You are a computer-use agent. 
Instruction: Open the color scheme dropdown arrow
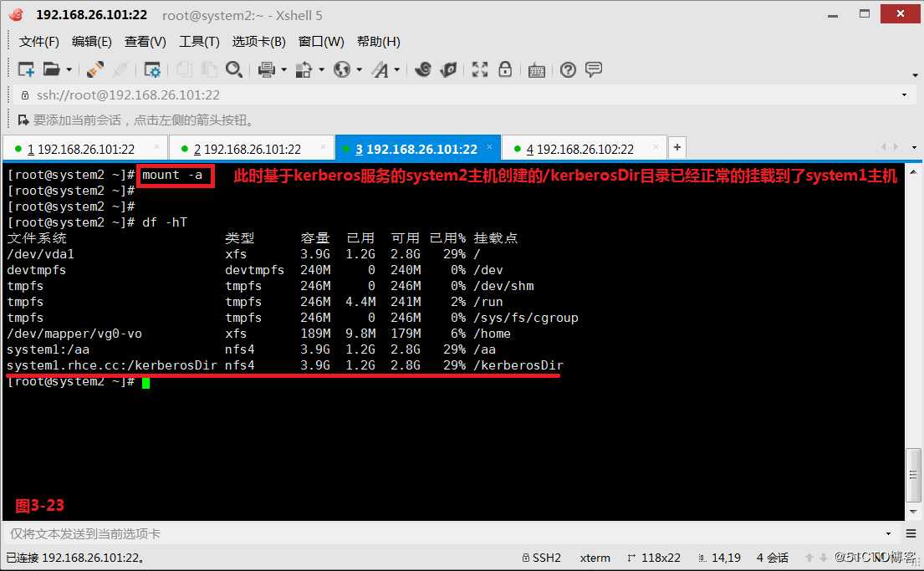click(322, 69)
